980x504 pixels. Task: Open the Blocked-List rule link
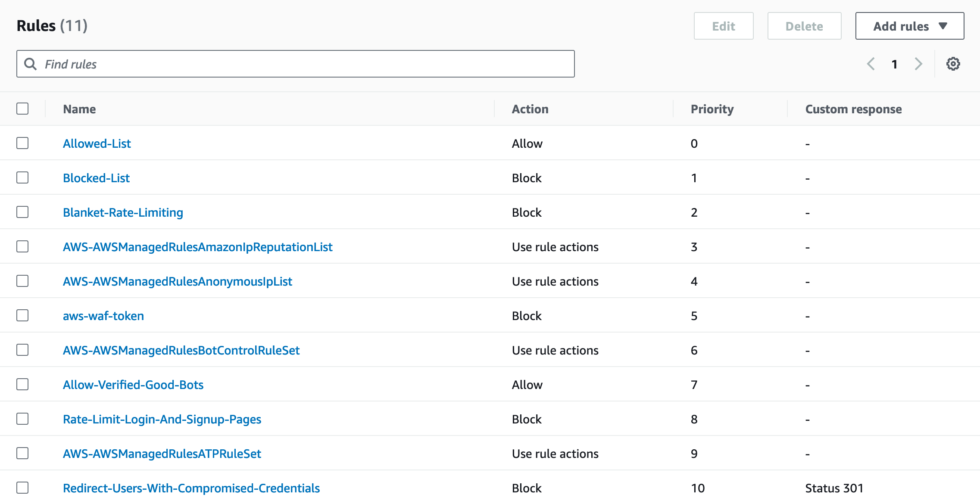[x=96, y=178]
